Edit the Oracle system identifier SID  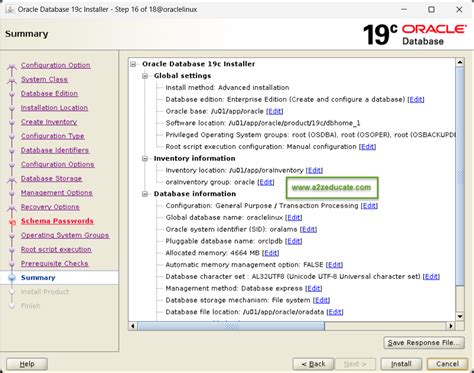[x=308, y=229]
